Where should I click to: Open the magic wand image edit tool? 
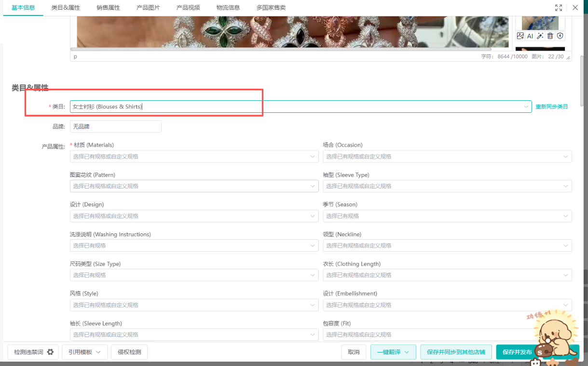coord(540,36)
